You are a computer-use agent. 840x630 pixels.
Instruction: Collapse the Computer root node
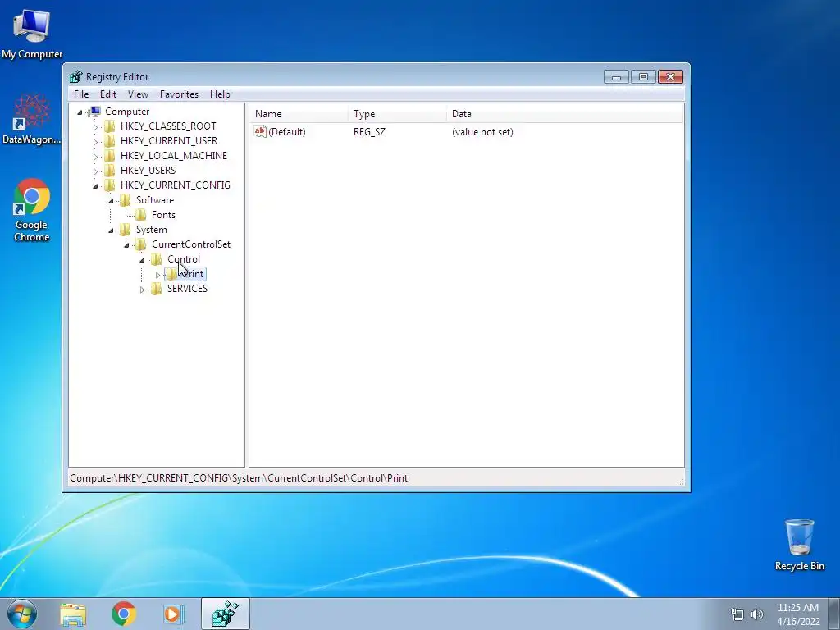click(x=80, y=112)
